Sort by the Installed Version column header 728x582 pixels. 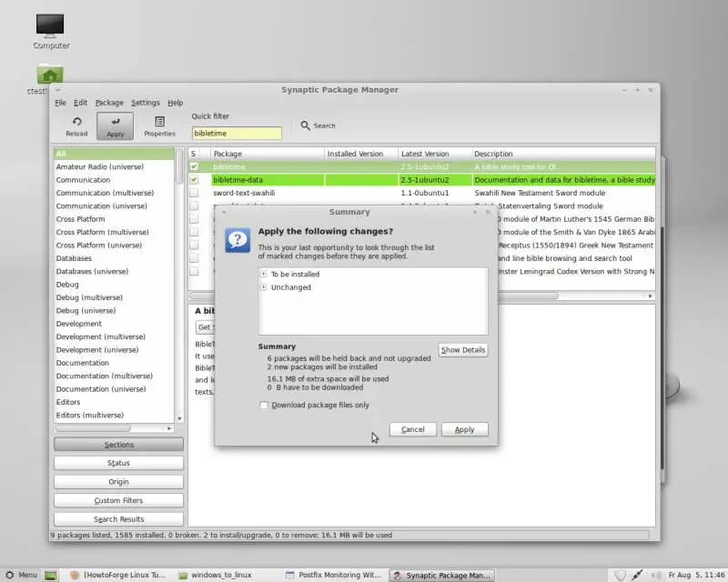[361, 154]
